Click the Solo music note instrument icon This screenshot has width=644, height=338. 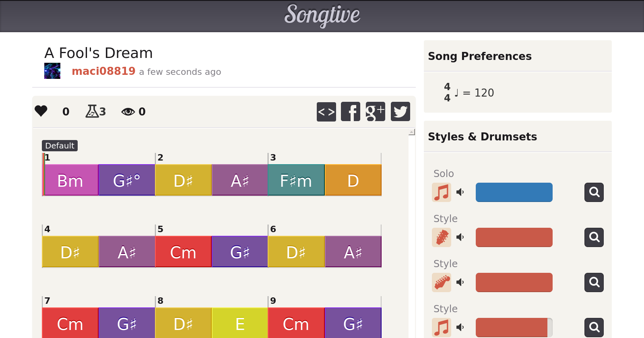click(442, 192)
